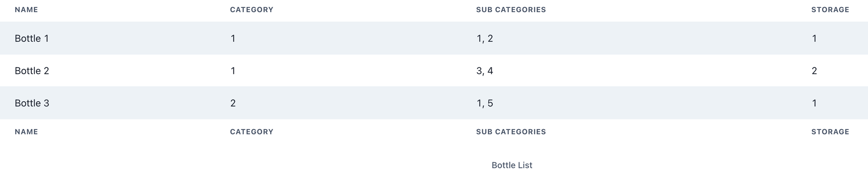The width and height of the screenshot is (868, 183).
Task: Select the Bottle 1 name cell
Action: (x=32, y=38)
